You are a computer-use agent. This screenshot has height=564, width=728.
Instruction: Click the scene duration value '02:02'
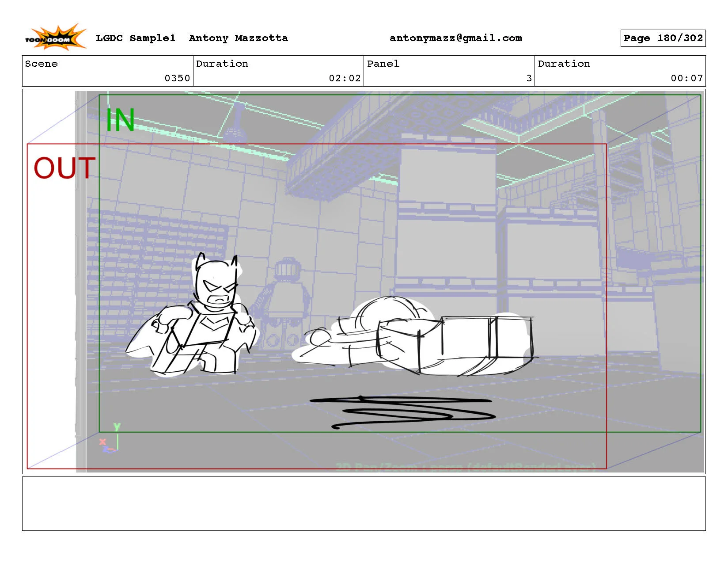345,78
